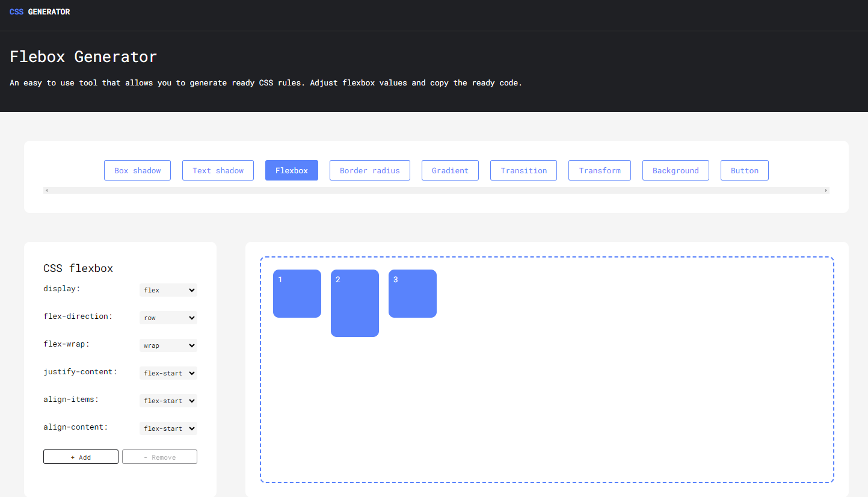Screen dimensions: 868x497
Task: Switch to the Transition tab
Action: [x=523, y=170]
